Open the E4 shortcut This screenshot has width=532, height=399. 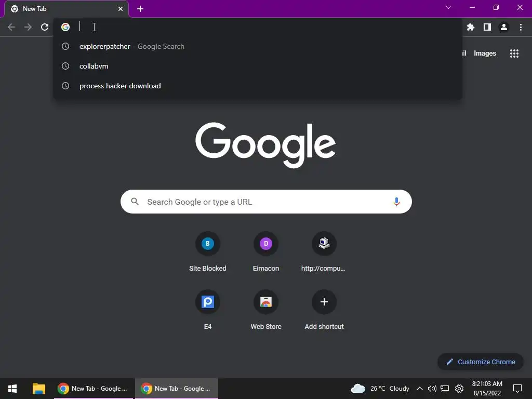208,310
